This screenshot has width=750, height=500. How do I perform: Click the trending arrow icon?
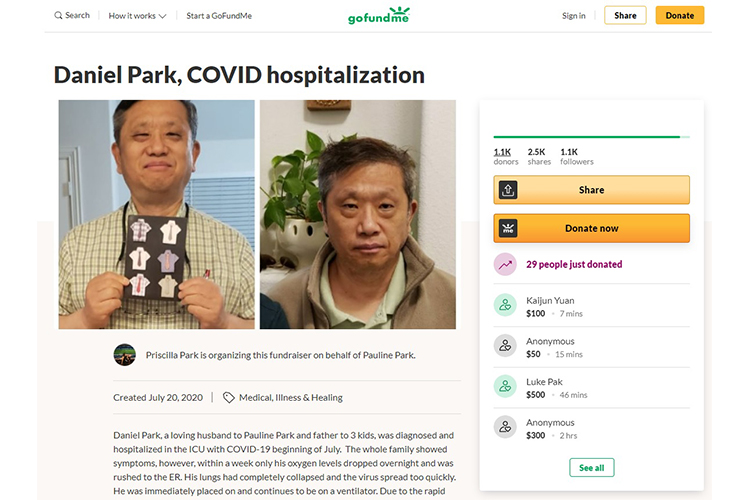[505, 265]
